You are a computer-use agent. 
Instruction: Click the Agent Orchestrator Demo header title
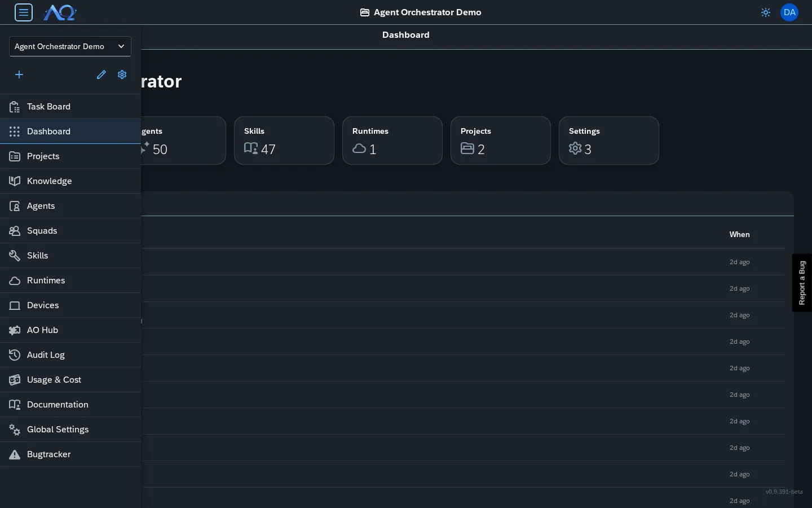point(421,12)
